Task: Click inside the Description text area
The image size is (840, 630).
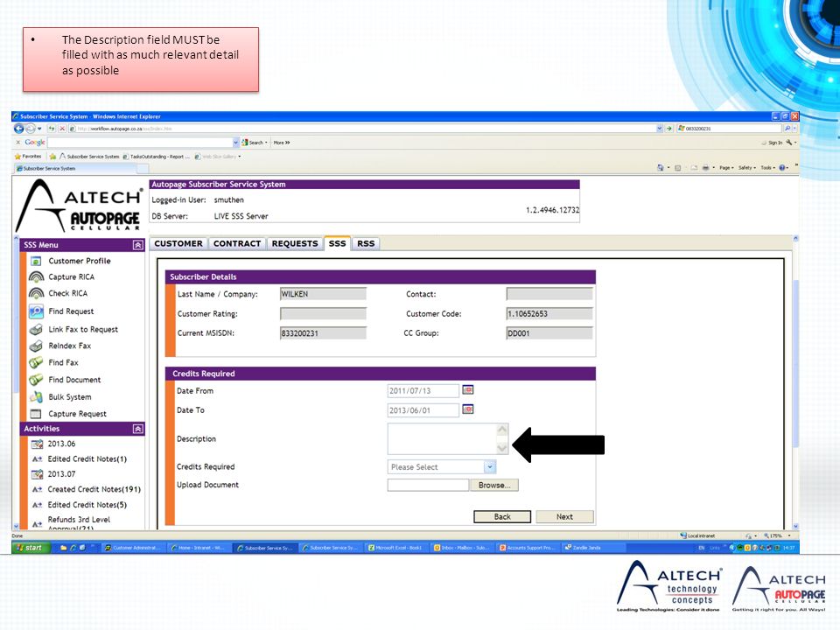Action: click(443, 438)
